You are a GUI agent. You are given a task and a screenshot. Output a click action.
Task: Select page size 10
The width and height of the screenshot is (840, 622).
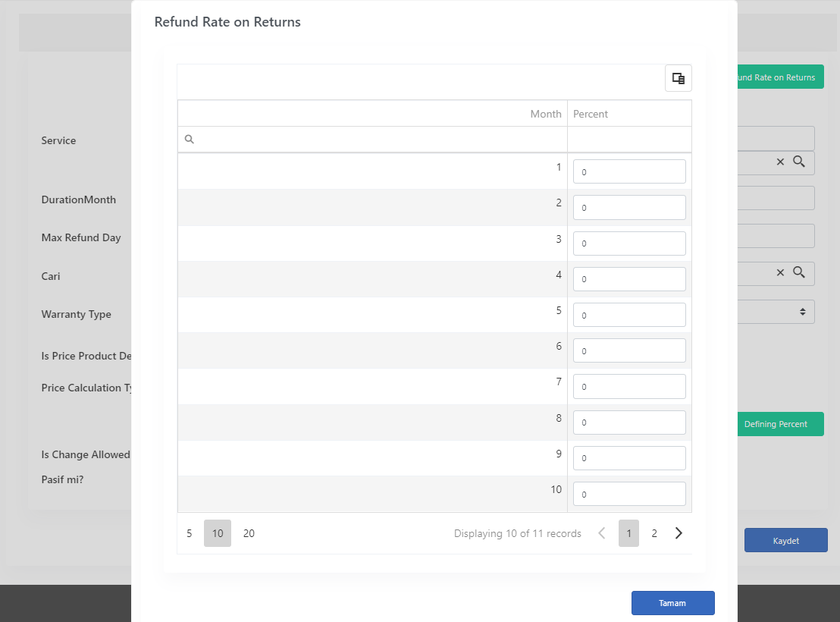[x=218, y=533]
